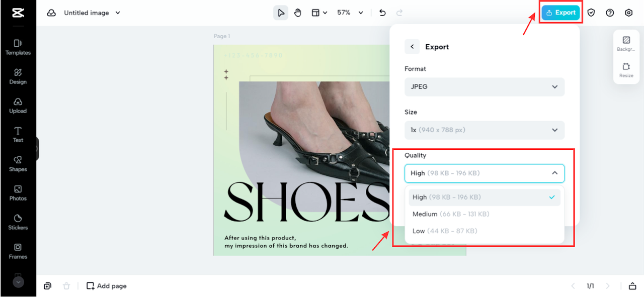Open the Design panel

[18, 76]
